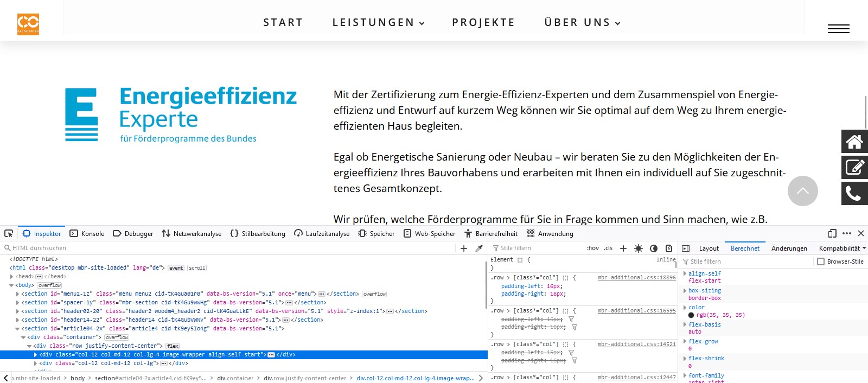Toggle dark color scheme simulation moon icon
This screenshot has height=383, width=868.
coord(654,248)
